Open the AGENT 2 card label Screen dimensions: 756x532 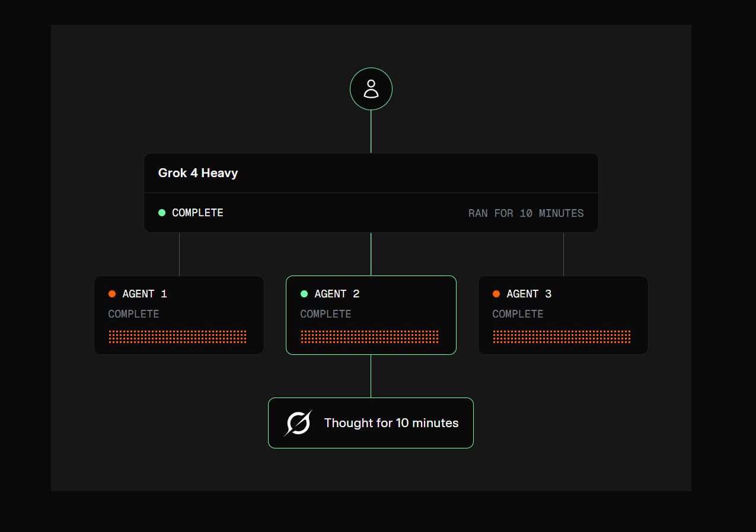[337, 294]
